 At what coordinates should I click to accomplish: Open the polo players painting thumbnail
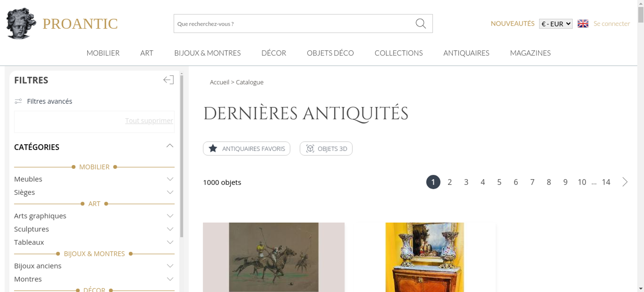[274, 257]
